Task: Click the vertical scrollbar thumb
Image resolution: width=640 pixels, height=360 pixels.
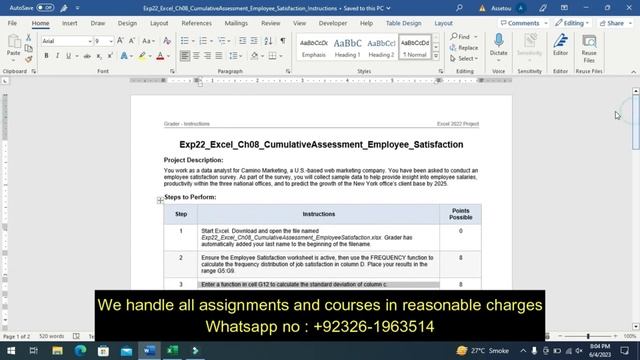Action: click(636, 122)
